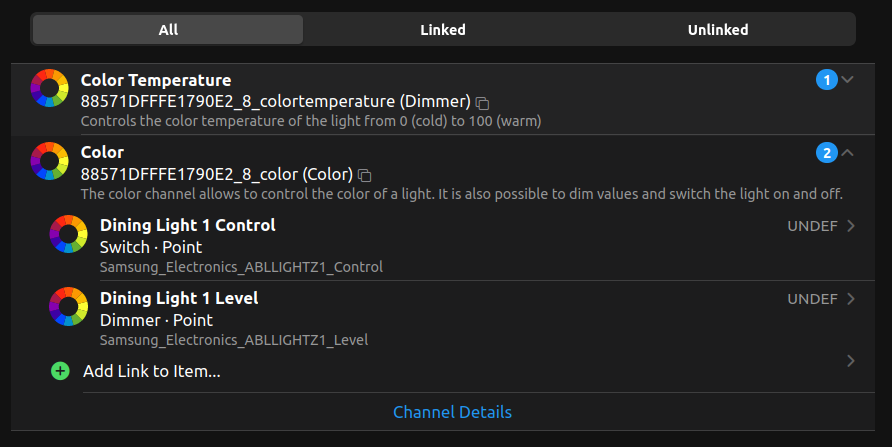
Task: Click chevron beside Add Link to Item
Action: pyautogui.click(x=851, y=361)
